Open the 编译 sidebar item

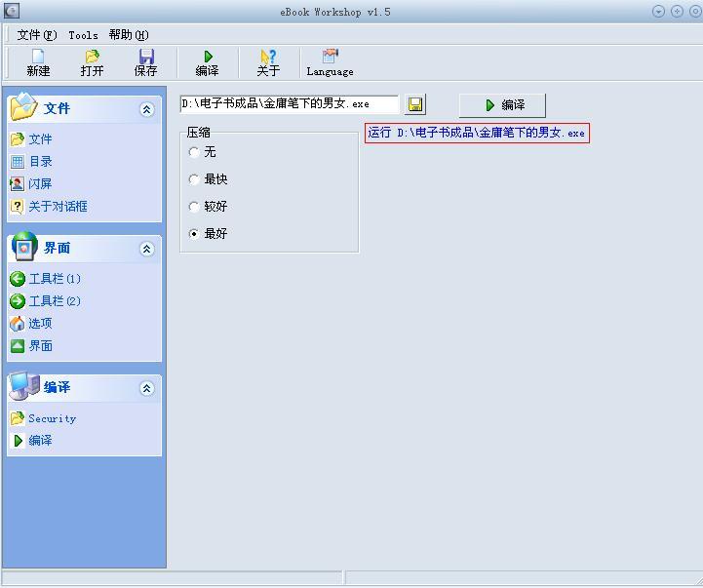(31, 441)
